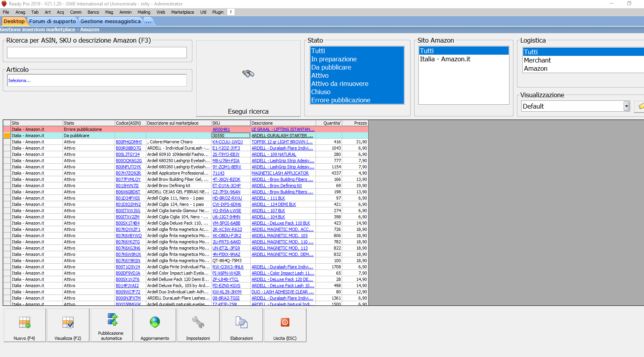Open description link ARDELL MAGNETIC MOD. 105

280,236
